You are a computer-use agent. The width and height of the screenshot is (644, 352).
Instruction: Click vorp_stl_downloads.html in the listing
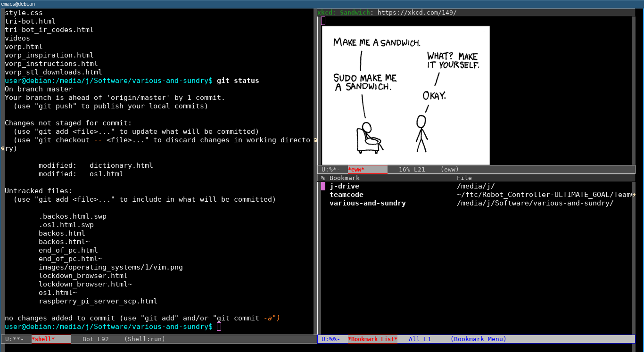click(x=53, y=72)
